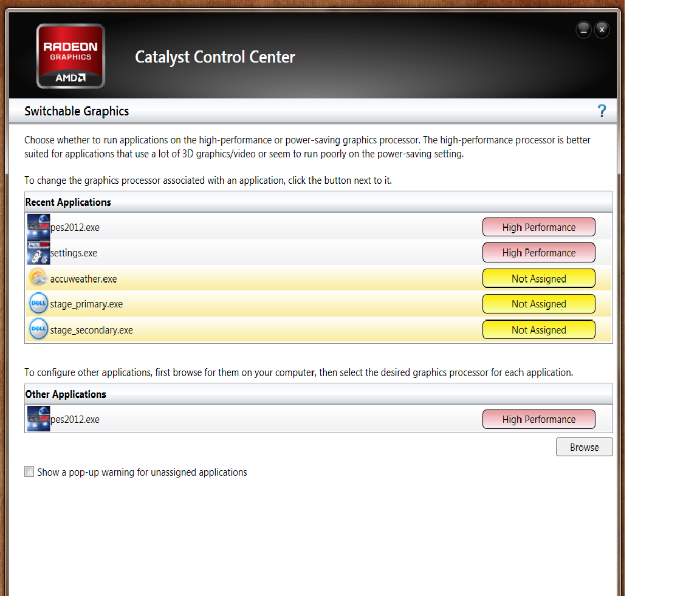Select the stage_primary.exe name
700x596 pixels.
[86, 304]
